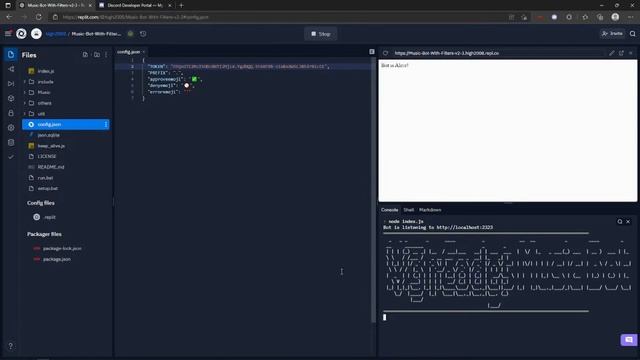Click the Invite button
640x360 pixels.
tap(612, 33)
